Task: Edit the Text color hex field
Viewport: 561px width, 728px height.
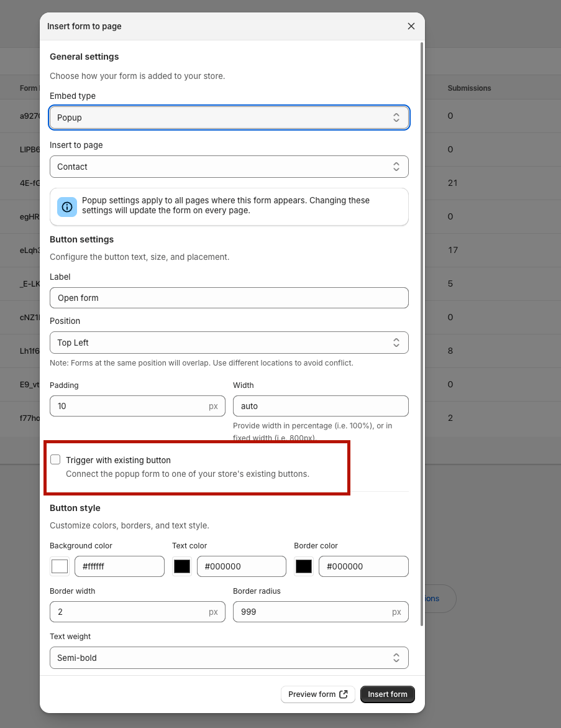Action: click(x=242, y=566)
